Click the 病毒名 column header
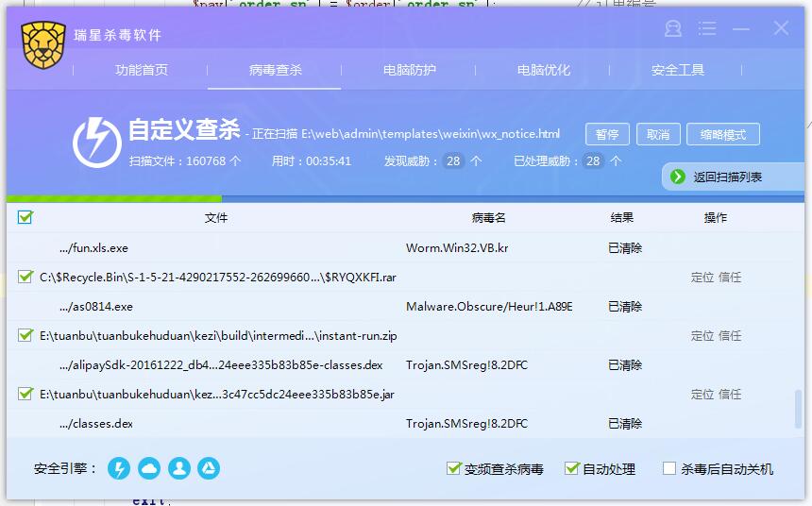812x506 pixels. tap(488, 218)
